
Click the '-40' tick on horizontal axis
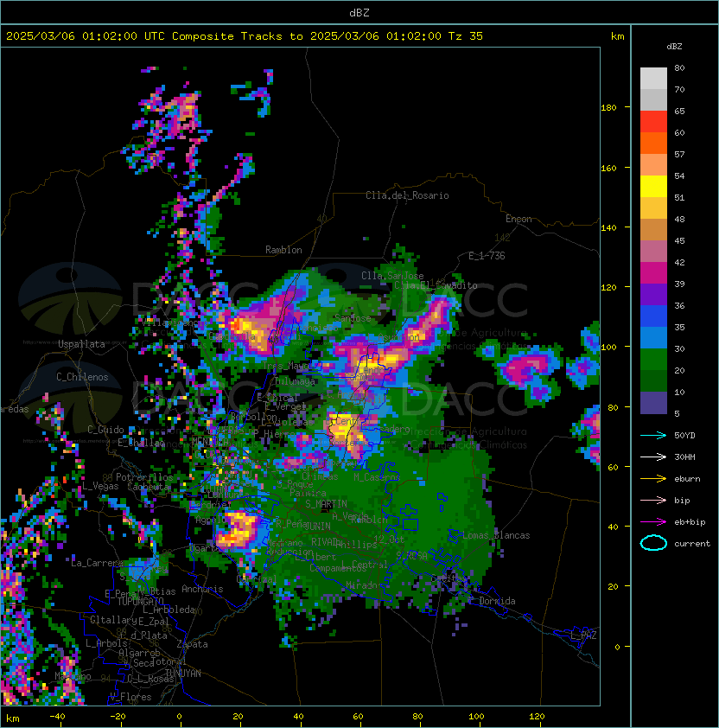click(57, 717)
